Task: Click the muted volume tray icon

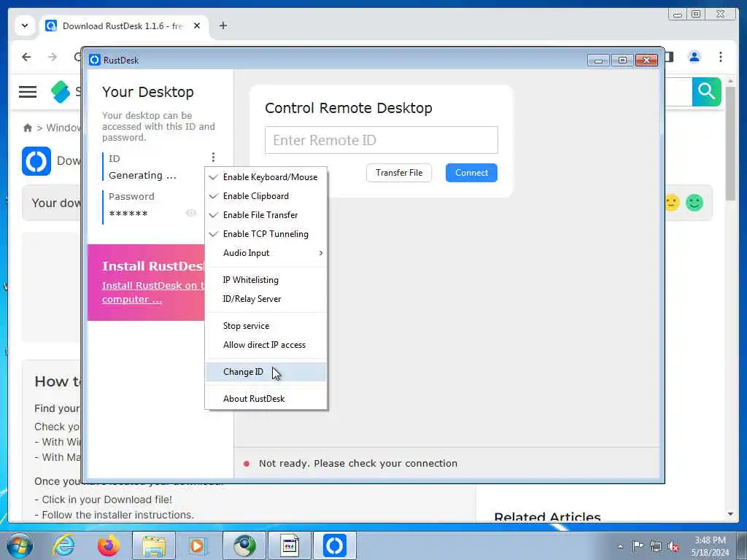Action: 673,546
